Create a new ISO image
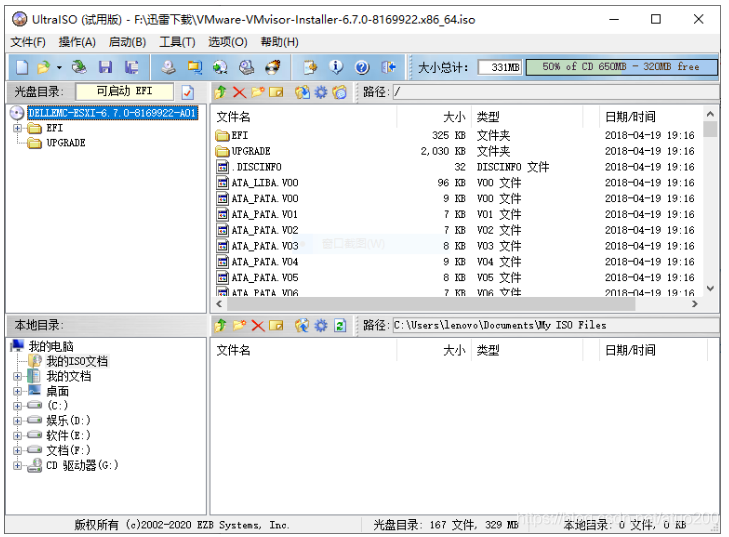Screen dimensions: 729x537 [x=22, y=67]
